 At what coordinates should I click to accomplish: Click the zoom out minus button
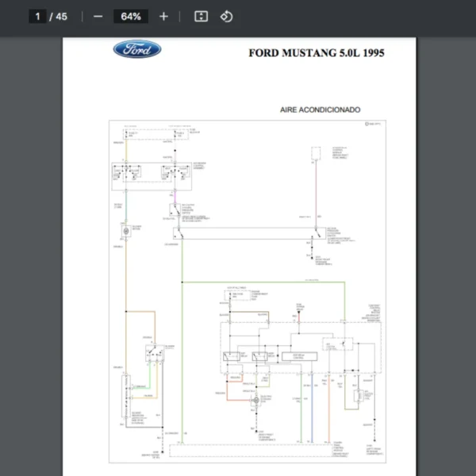point(98,17)
